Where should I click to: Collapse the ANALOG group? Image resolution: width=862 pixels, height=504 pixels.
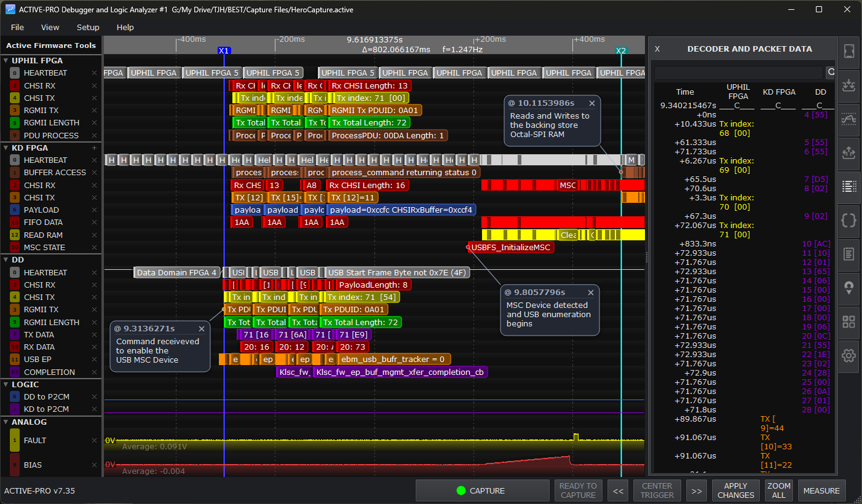[6, 422]
